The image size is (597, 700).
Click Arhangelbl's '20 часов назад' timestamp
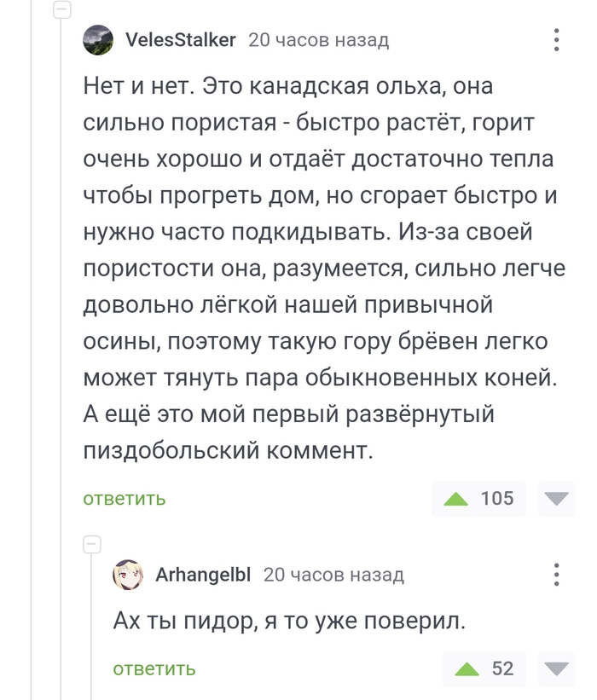pos(333,576)
